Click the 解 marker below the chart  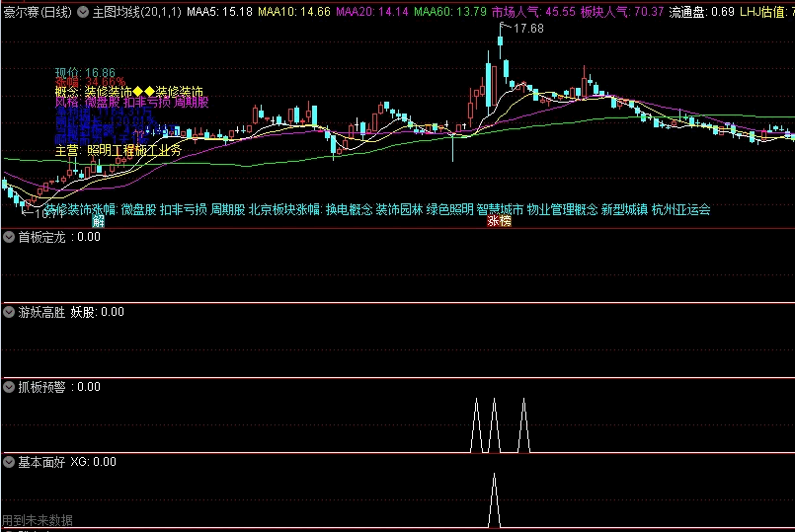click(98, 221)
